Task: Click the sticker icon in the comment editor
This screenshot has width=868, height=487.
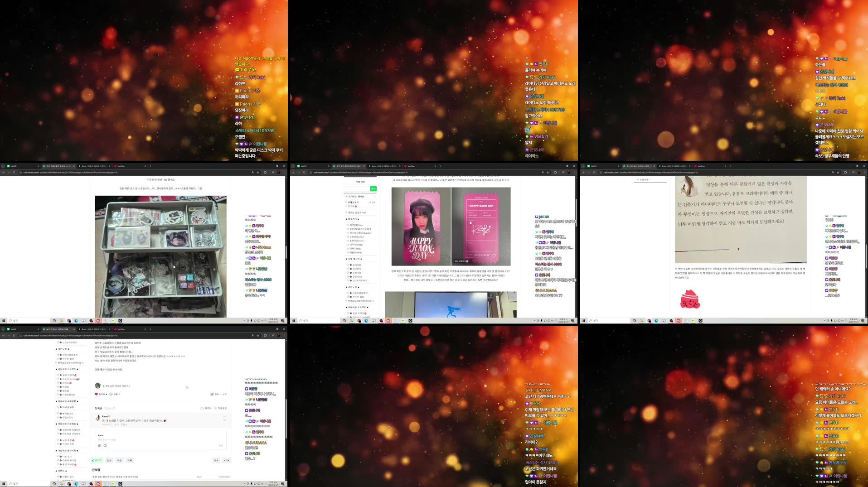Action: [105, 446]
